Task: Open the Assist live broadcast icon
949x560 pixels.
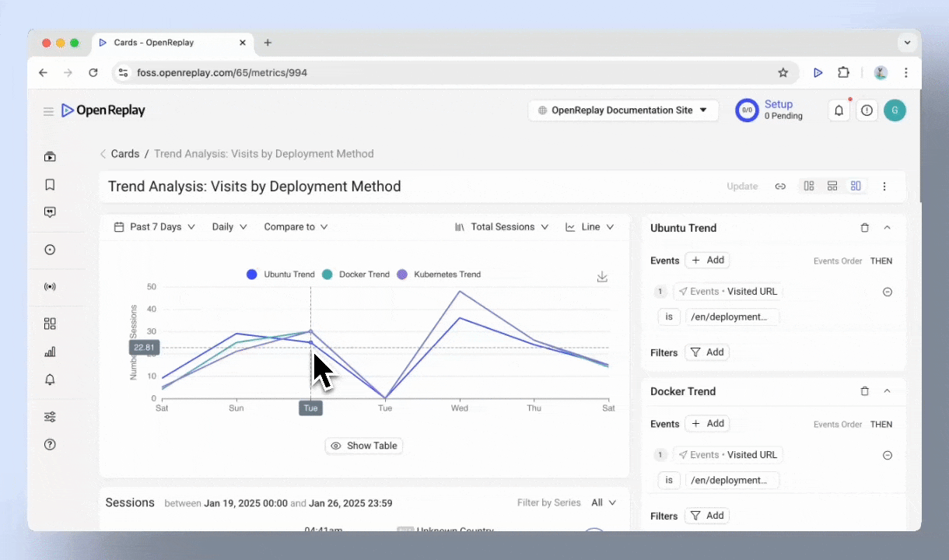Action: pyautogui.click(x=50, y=287)
